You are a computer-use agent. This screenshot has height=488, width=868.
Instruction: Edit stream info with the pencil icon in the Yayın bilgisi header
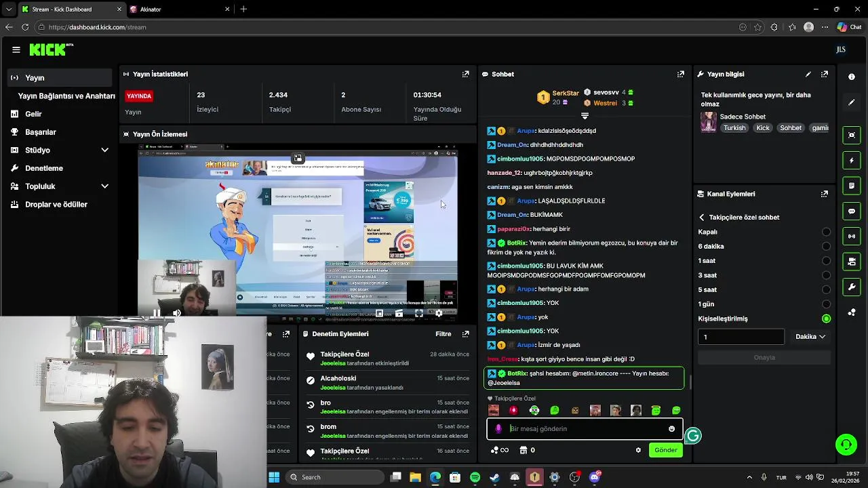click(x=808, y=74)
